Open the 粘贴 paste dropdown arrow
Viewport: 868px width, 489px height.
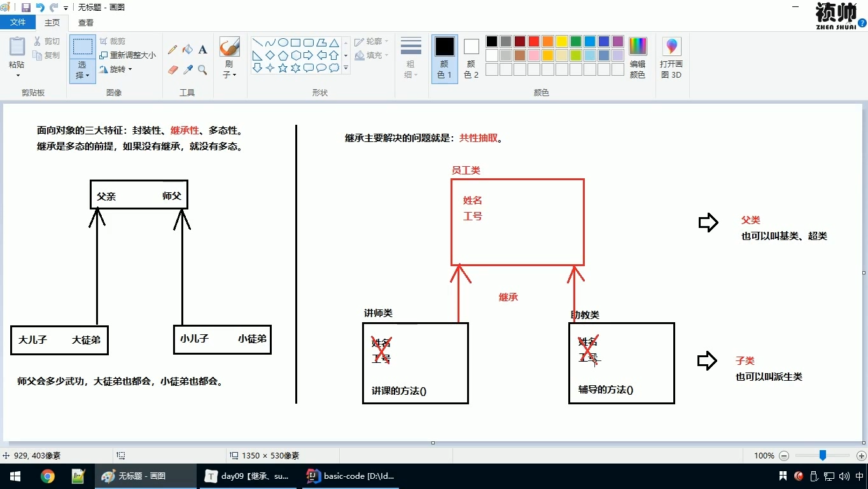pos(17,75)
